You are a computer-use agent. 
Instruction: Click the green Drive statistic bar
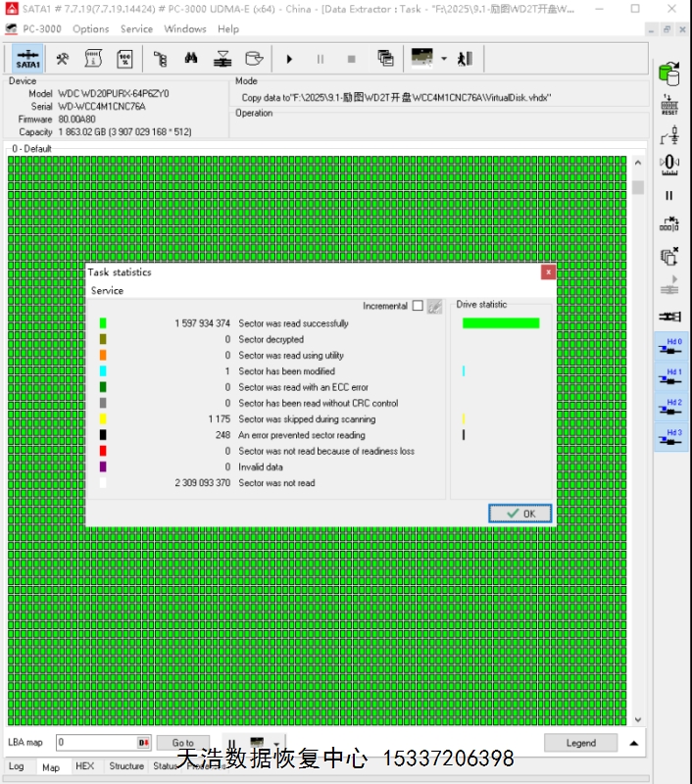click(500, 323)
